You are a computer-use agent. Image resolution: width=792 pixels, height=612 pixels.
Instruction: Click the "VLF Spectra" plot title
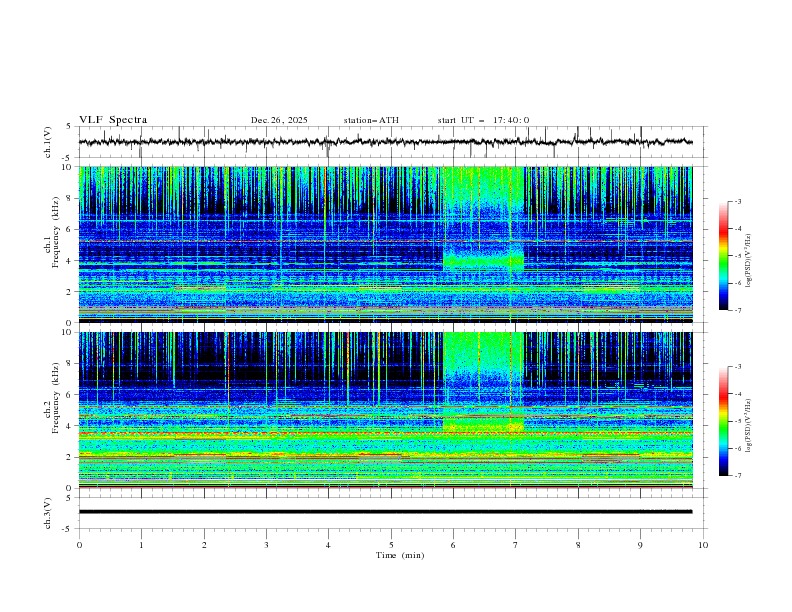pos(113,120)
